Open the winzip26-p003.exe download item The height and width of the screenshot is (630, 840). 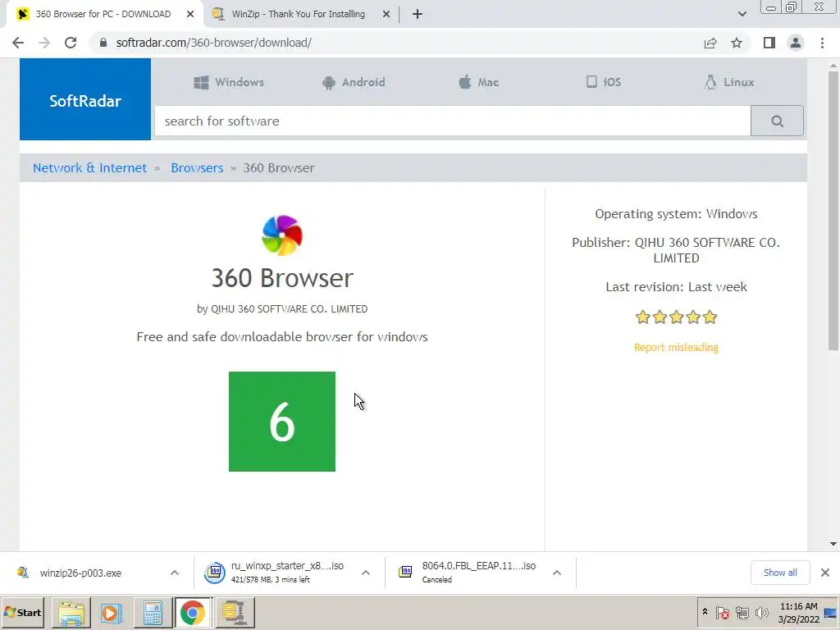tap(80, 573)
